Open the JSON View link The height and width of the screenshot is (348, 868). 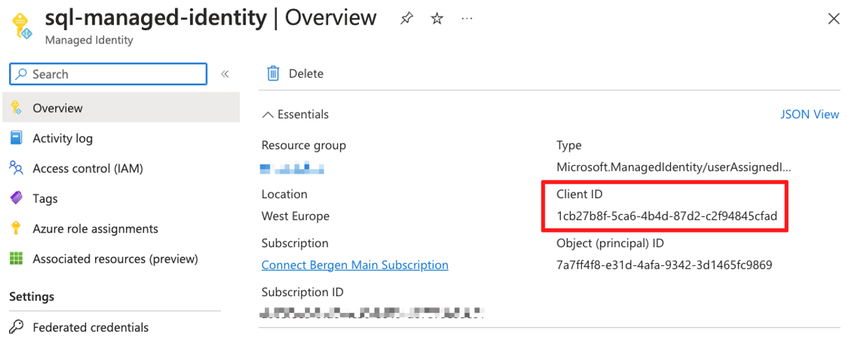(810, 114)
